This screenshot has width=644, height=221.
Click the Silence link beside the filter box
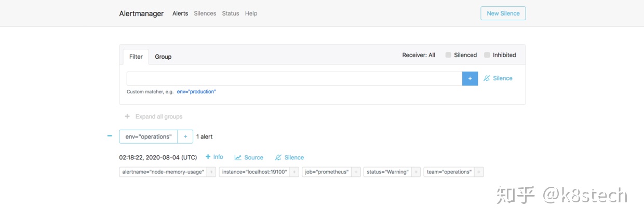click(x=498, y=78)
